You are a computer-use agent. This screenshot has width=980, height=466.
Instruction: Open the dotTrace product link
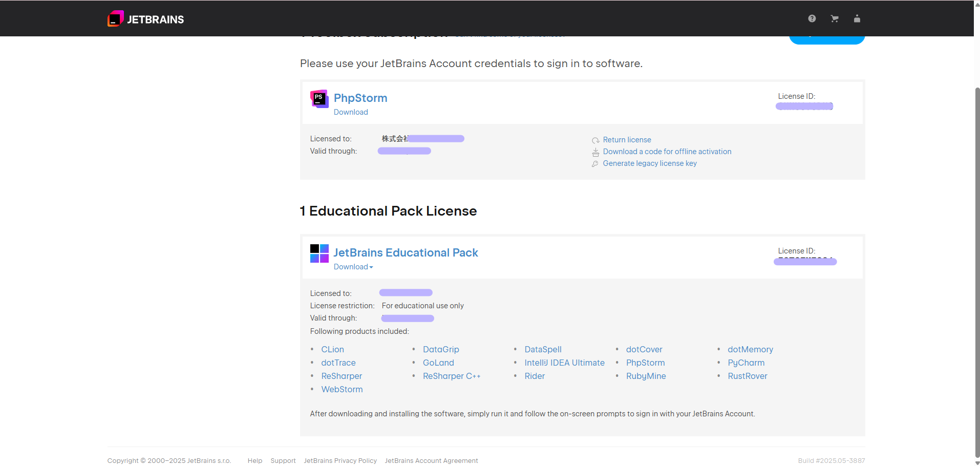pyautogui.click(x=338, y=363)
